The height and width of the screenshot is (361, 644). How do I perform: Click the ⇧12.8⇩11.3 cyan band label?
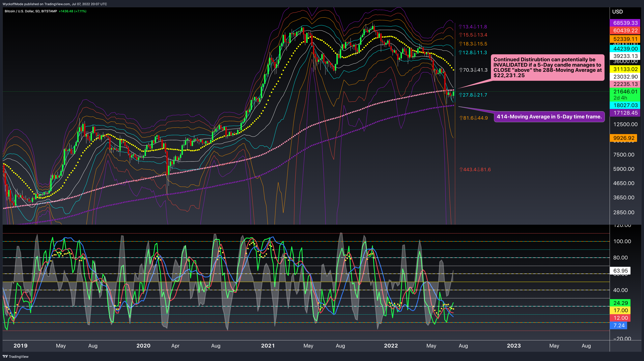[473, 53]
